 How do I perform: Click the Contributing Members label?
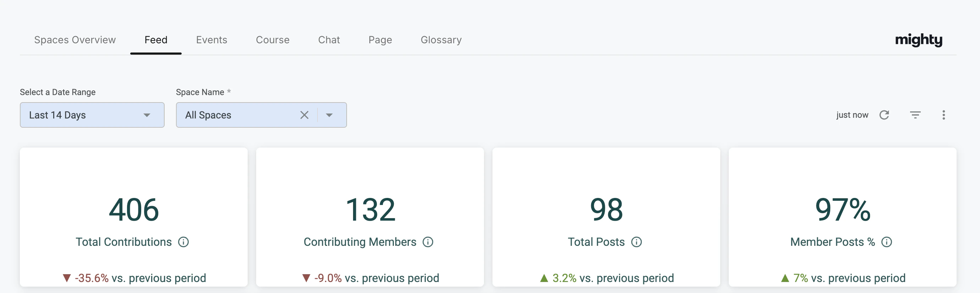click(360, 242)
